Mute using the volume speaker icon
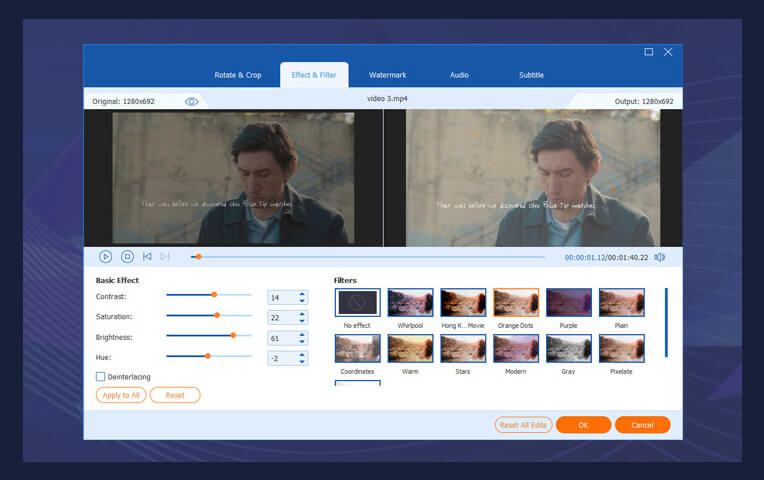The width and height of the screenshot is (764, 480). (x=660, y=257)
